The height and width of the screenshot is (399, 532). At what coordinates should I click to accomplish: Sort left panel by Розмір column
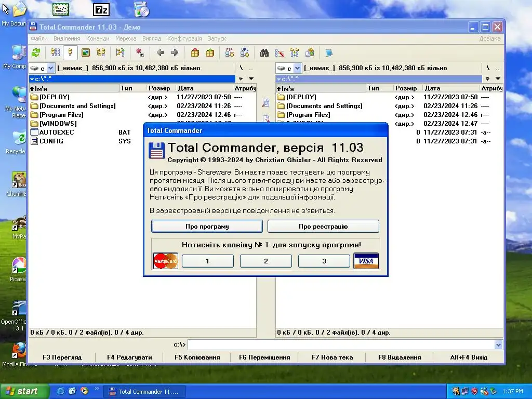tap(159, 88)
